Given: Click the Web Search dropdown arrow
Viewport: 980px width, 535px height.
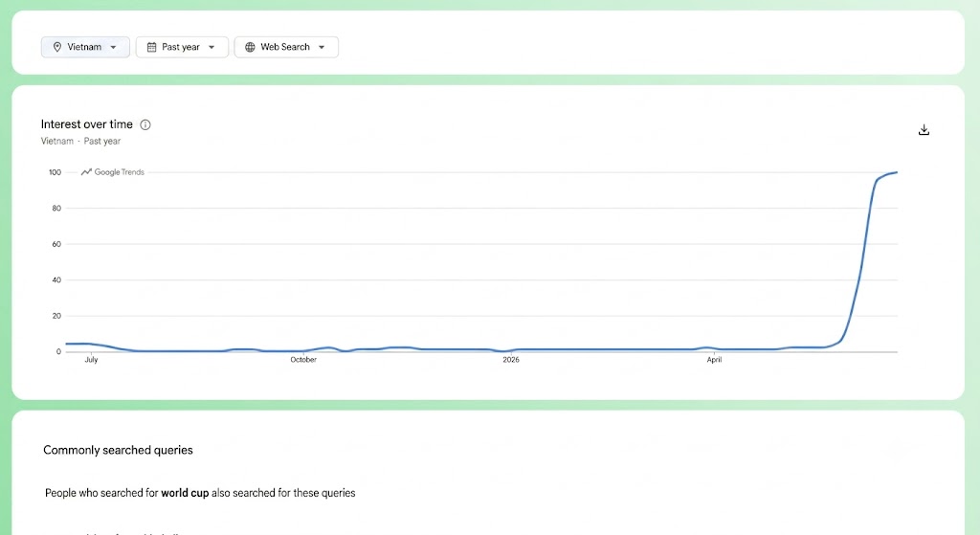Looking at the screenshot, I should pyautogui.click(x=322, y=48).
